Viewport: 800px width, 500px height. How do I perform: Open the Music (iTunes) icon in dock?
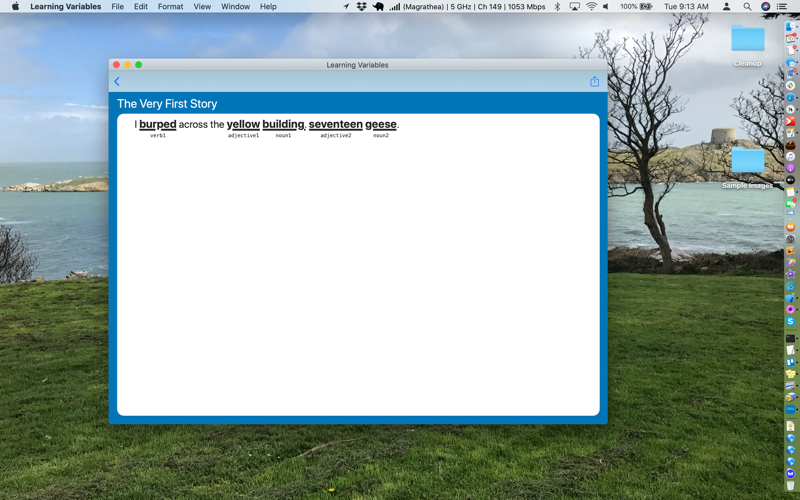point(790,156)
